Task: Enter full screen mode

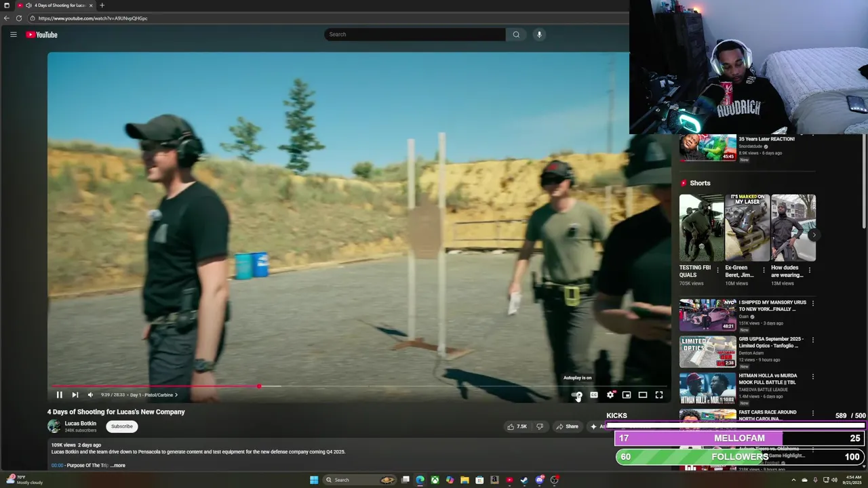Action: 659,394
